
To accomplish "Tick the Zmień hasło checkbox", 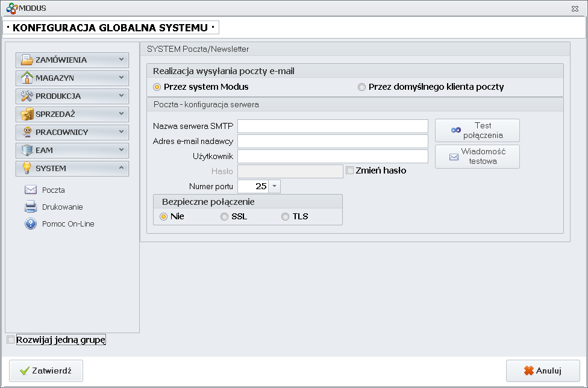I will click(350, 171).
